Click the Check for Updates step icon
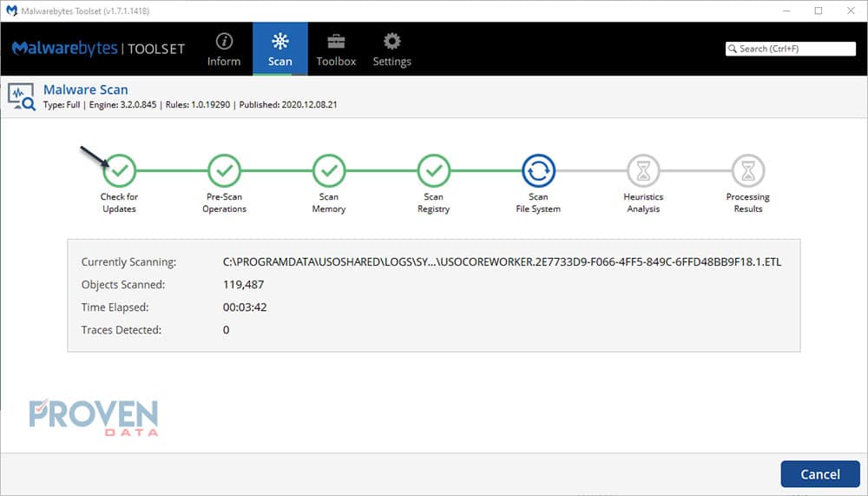The image size is (868, 496). point(119,171)
